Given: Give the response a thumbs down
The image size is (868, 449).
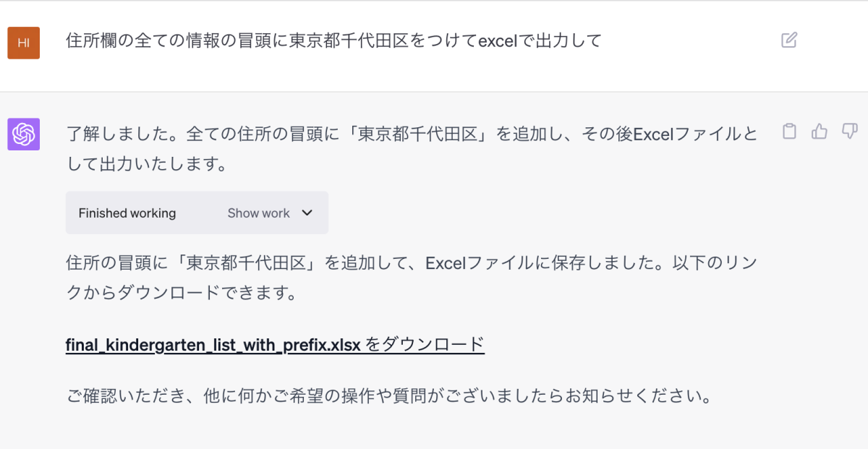Looking at the screenshot, I should [x=849, y=132].
